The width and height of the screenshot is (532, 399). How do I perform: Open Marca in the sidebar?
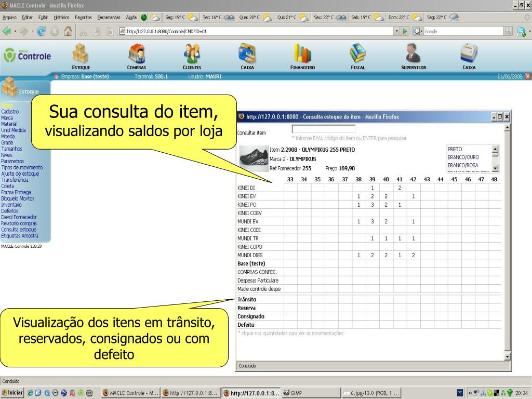[7, 118]
